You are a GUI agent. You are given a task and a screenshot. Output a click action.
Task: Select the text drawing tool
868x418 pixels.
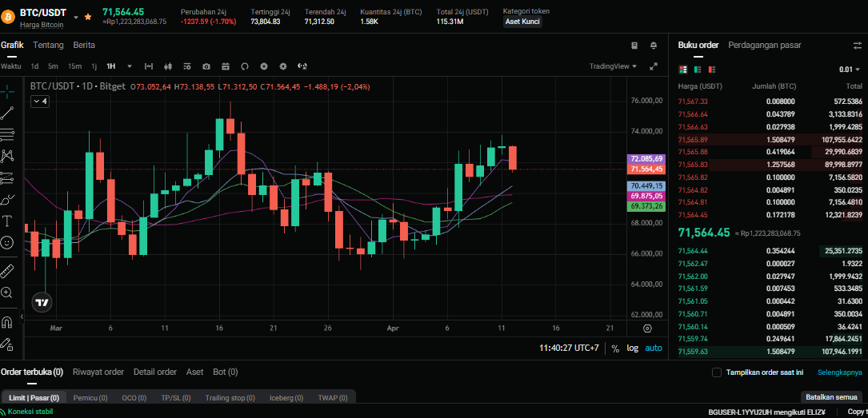(x=7, y=221)
